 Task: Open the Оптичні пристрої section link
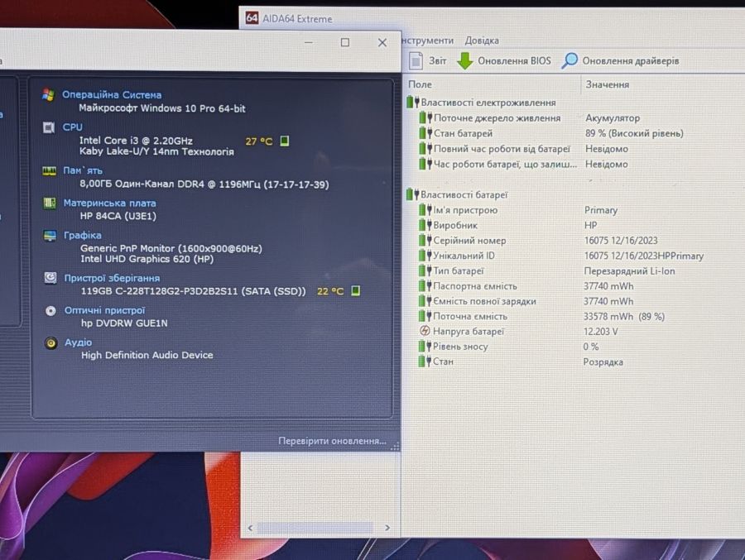click(x=105, y=310)
